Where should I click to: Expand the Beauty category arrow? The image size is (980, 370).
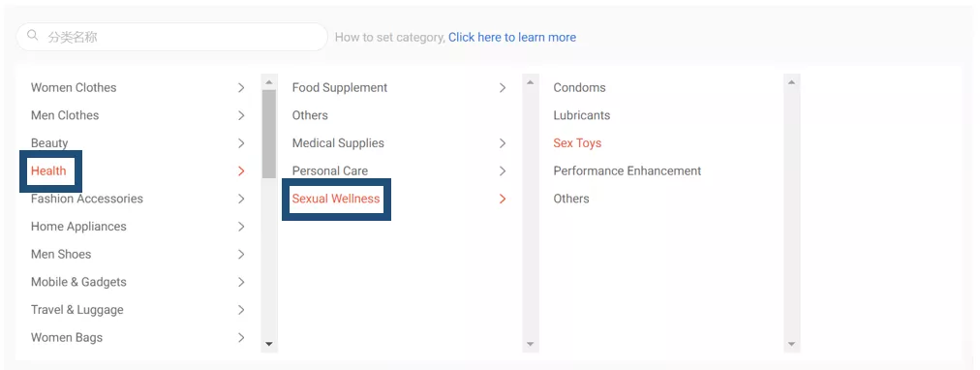point(241,143)
